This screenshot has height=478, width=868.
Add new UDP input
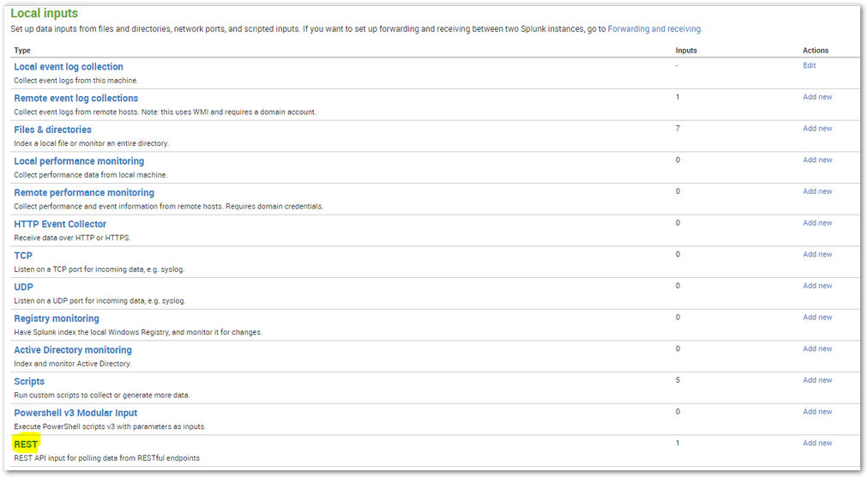tap(817, 287)
